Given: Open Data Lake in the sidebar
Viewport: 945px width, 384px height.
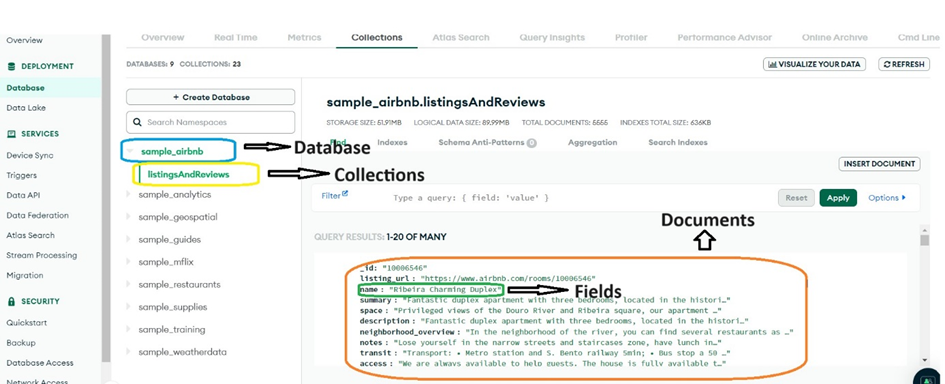Looking at the screenshot, I should (26, 108).
